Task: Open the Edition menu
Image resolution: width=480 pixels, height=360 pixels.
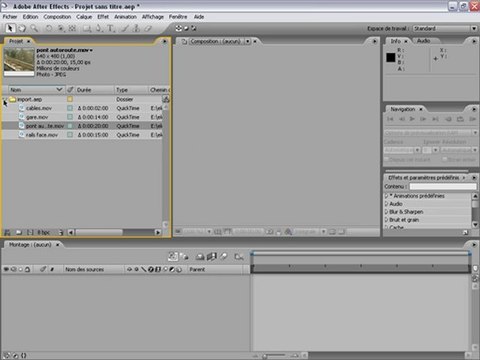Action: (x=30, y=17)
